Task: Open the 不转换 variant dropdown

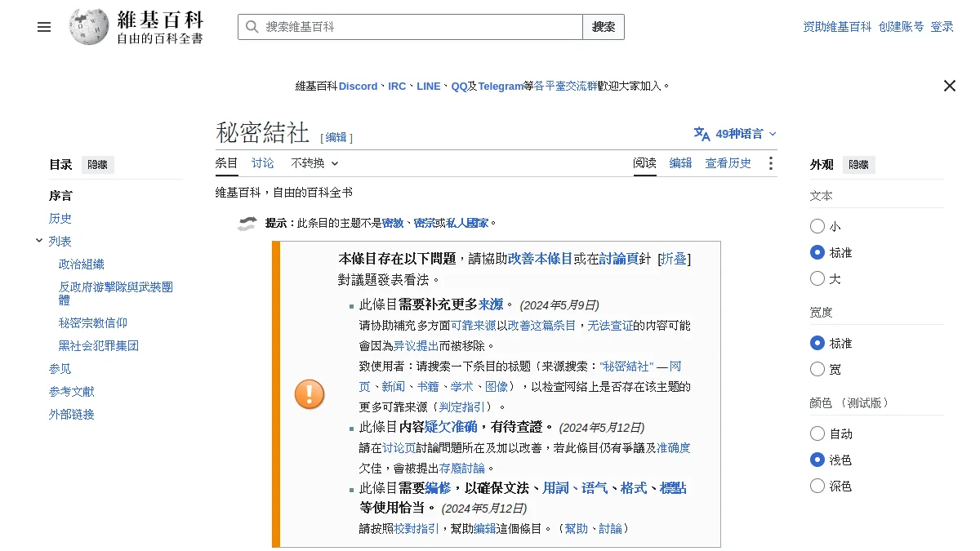Action: click(314, 163)
